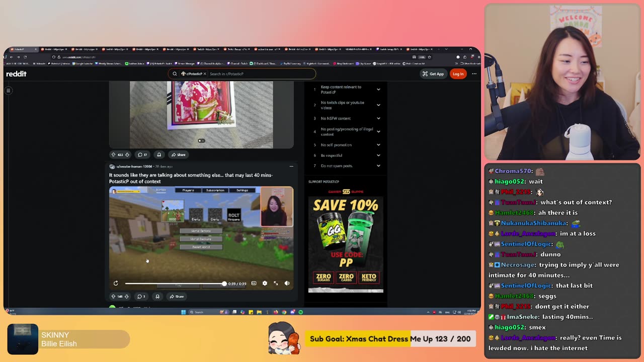The height and width of the screenshot is (362, 644).
Task: Upvote the kimono photo post with 433 votes
Action: click(x=113, y=154)
